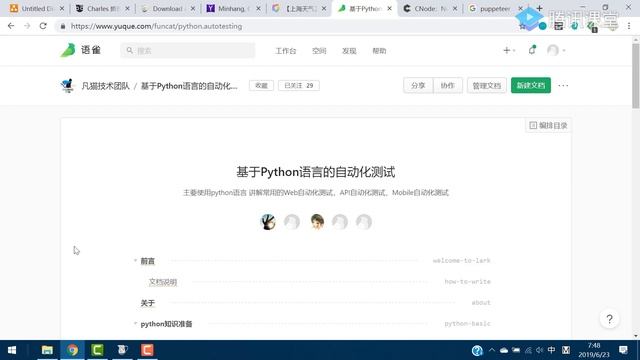Viewport: 640px width, 360px height.
Task: Open a new browser tab
Action: click(x=540, y=8)
